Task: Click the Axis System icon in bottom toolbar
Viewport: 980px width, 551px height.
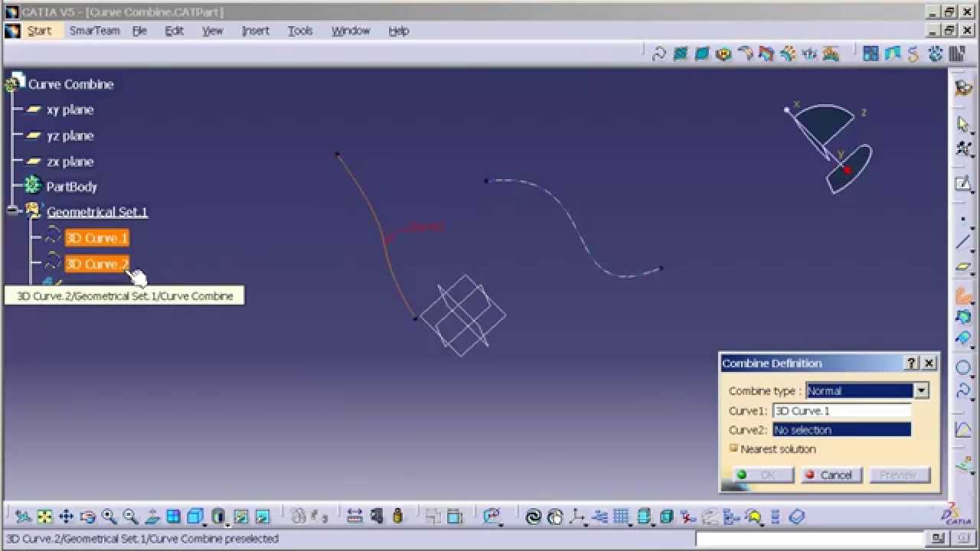Action: pos(577,517)
